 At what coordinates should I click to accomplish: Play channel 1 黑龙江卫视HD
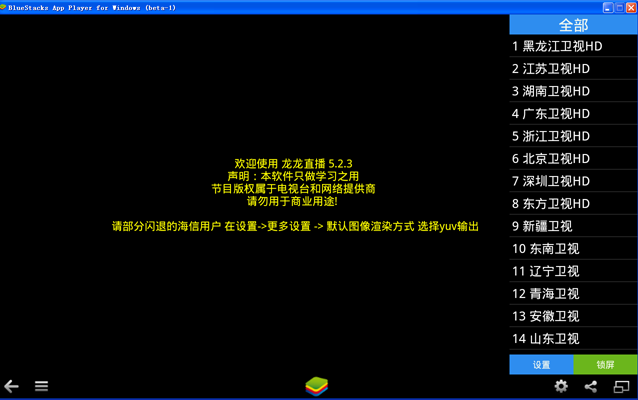coord(573,46)
